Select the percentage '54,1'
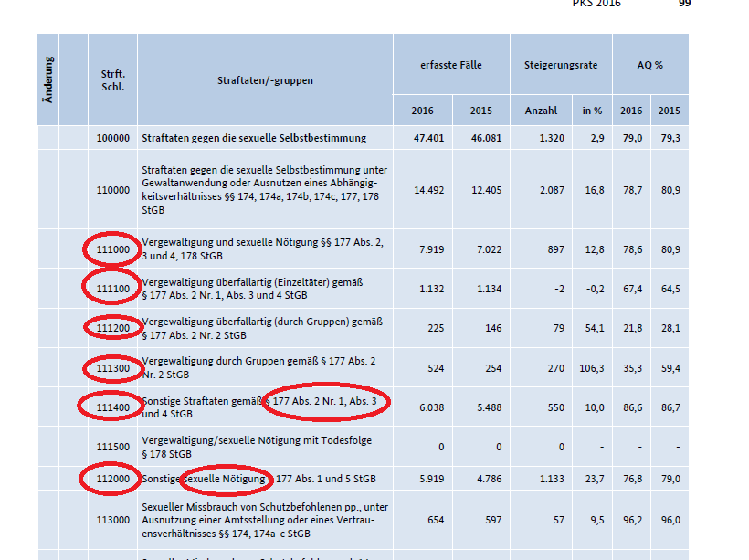Image resolution: width=749 pixels, height=560 pixels. click(595, 328)
